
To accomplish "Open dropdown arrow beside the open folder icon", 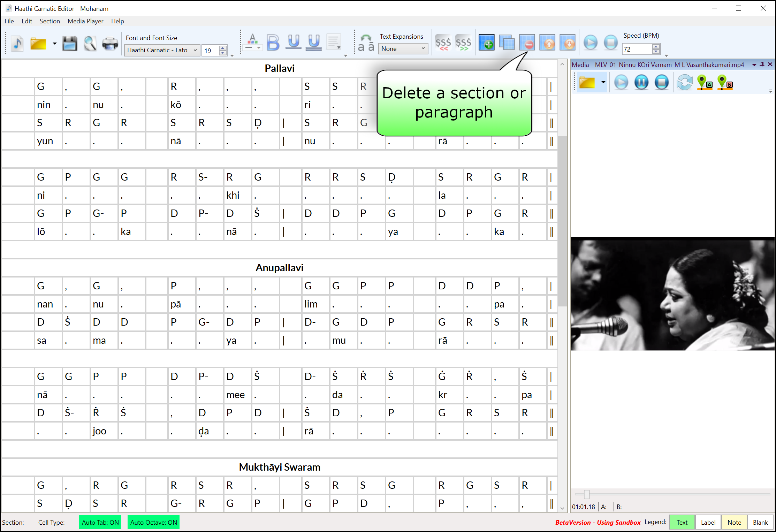I will click(54, 44).
